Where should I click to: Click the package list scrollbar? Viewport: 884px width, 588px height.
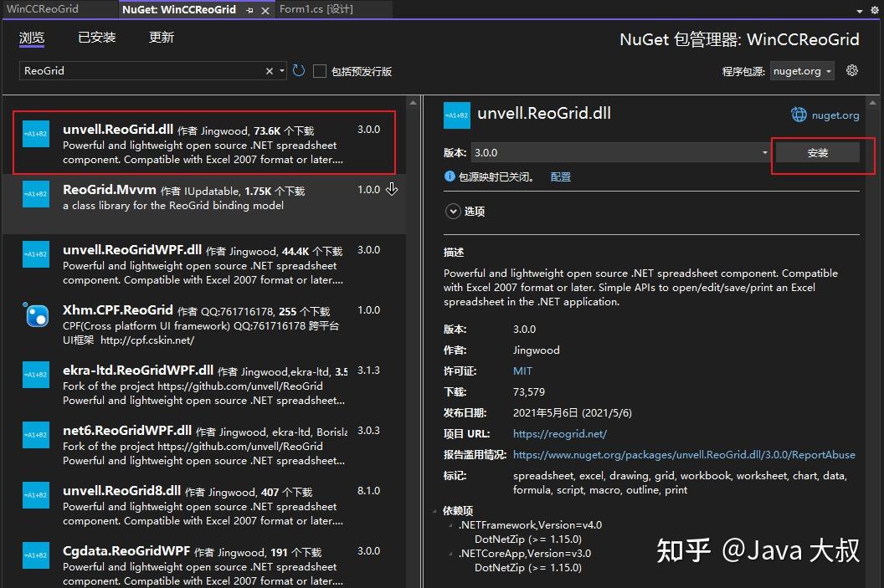[x=413, y=134]
